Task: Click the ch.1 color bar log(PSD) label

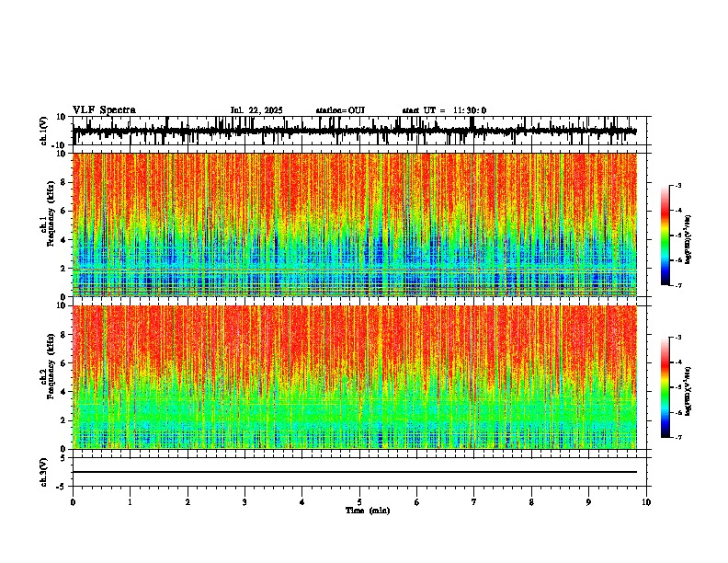Action: [x=688, y=239]
